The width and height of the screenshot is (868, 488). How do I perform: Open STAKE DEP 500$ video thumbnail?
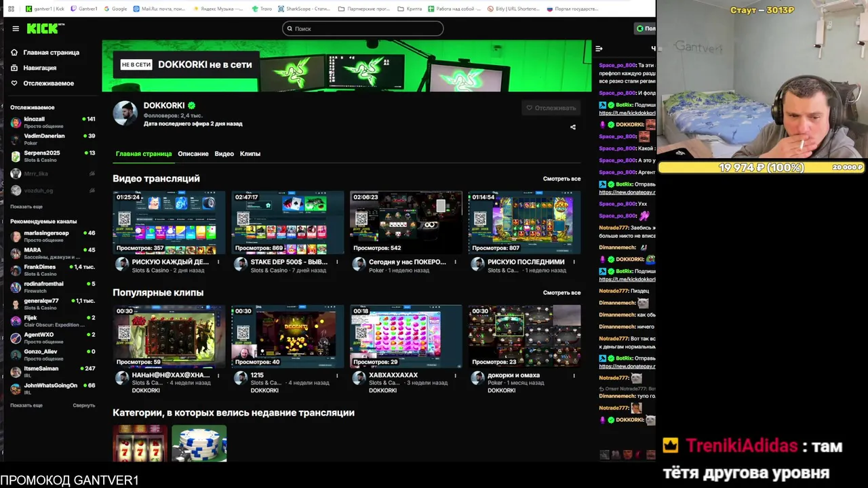288,223
